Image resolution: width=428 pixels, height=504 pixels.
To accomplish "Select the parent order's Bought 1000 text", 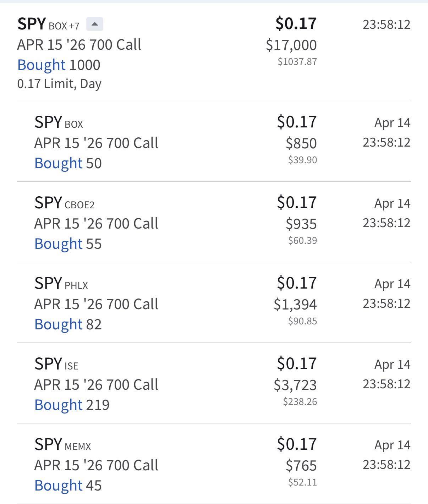I will tap(59, 65).
